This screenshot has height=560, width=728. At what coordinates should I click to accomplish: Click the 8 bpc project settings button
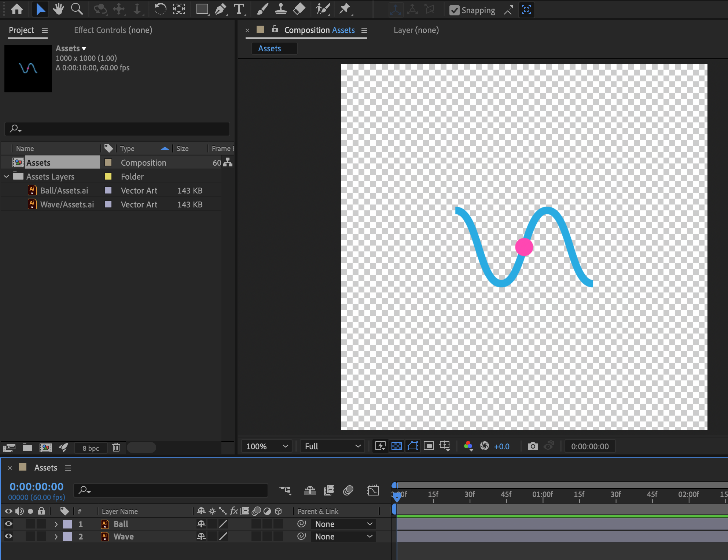coord(90,447)
